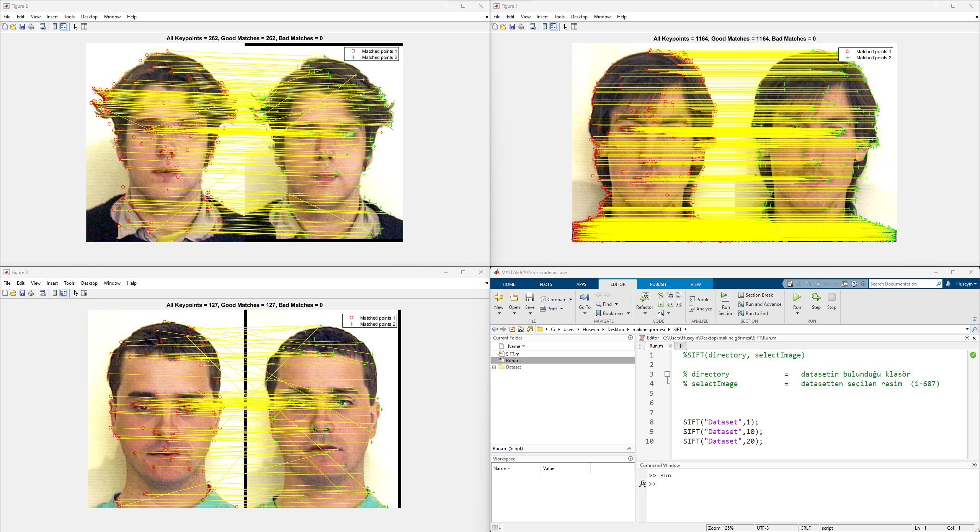Click the Print button in the FILE section

[549, 309]
